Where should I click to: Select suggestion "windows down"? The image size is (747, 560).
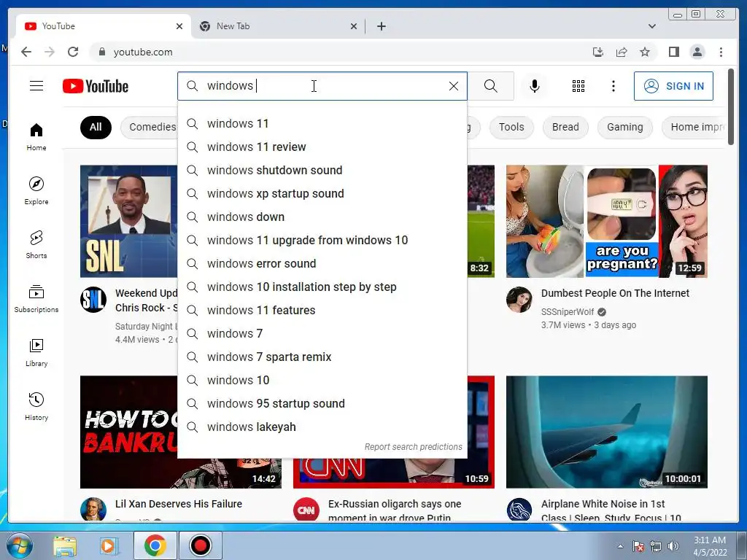[322, 217]
